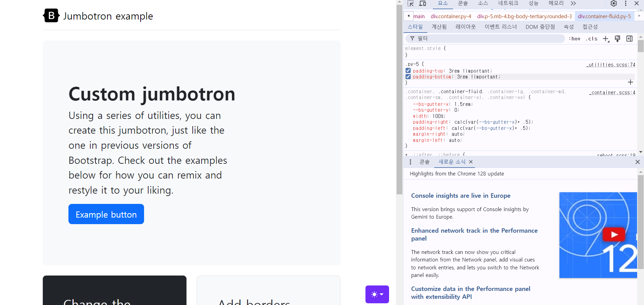Open _container.scss:4 source link

(x=612, y=93)
